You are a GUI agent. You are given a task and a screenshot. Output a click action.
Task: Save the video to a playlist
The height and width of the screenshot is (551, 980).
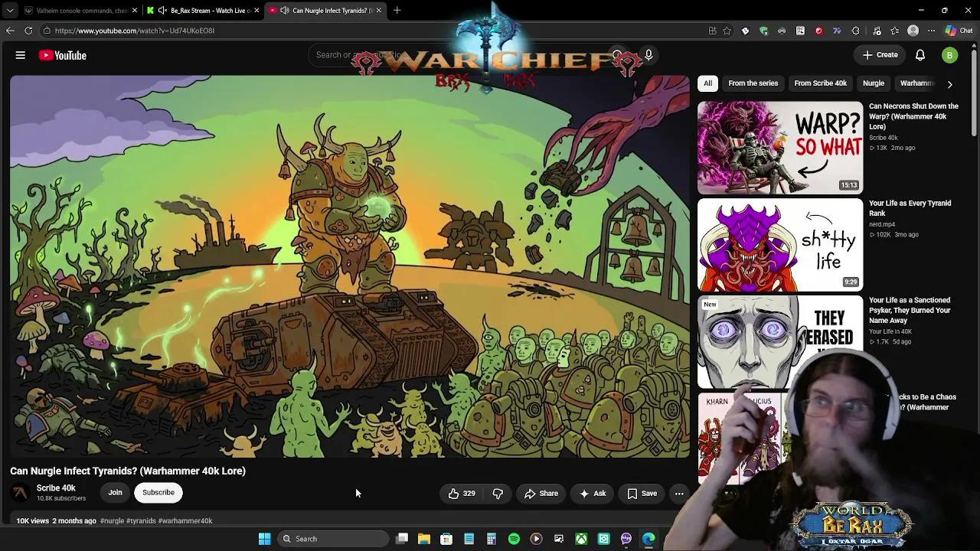642,494
